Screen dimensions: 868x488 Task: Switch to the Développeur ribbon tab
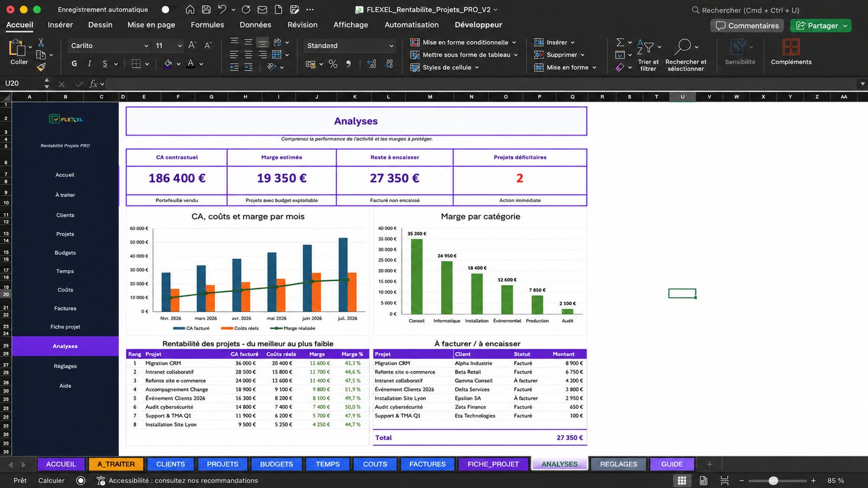click(x=478, y=24)
